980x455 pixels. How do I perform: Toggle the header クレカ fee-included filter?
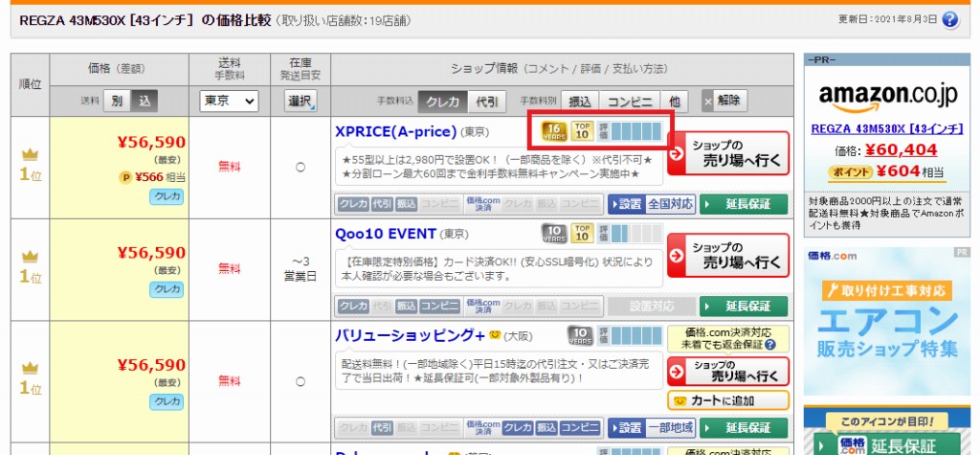point(442,101)
